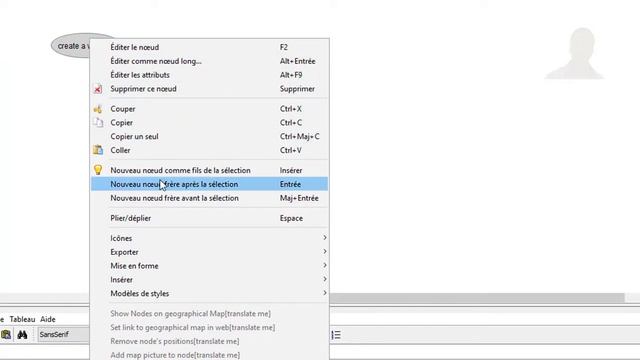Open Éditer les attributs
This screenshot has width=640, height=360.
tap(209, 75)
